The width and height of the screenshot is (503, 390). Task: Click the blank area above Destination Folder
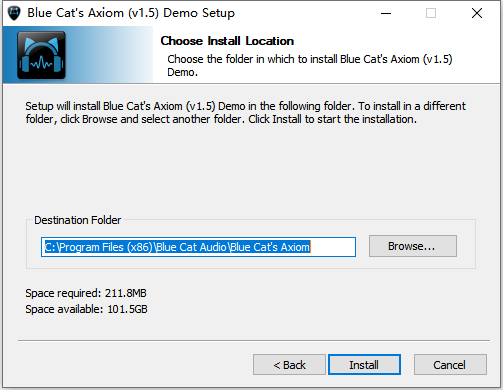tap(250, 170)
